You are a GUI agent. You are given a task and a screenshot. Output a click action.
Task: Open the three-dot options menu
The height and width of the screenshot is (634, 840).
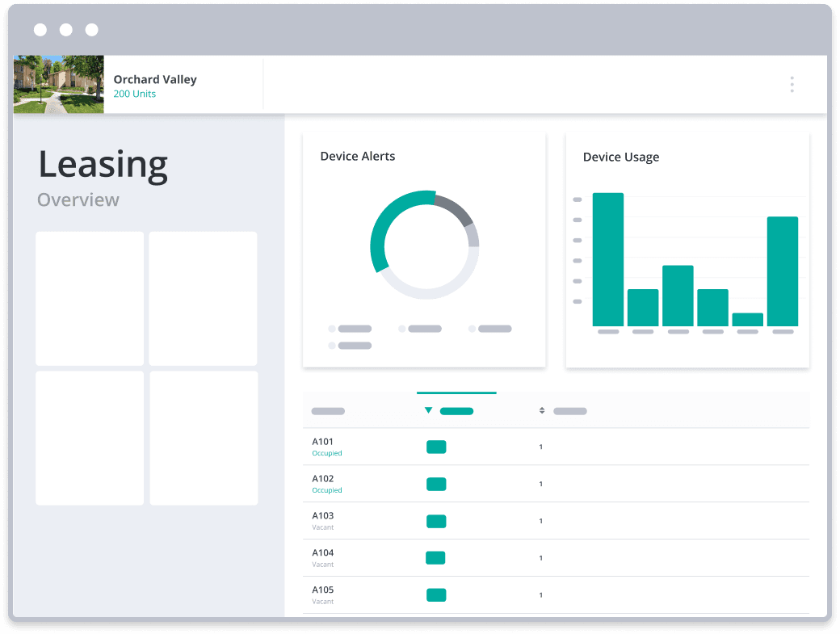pos(792,84)
